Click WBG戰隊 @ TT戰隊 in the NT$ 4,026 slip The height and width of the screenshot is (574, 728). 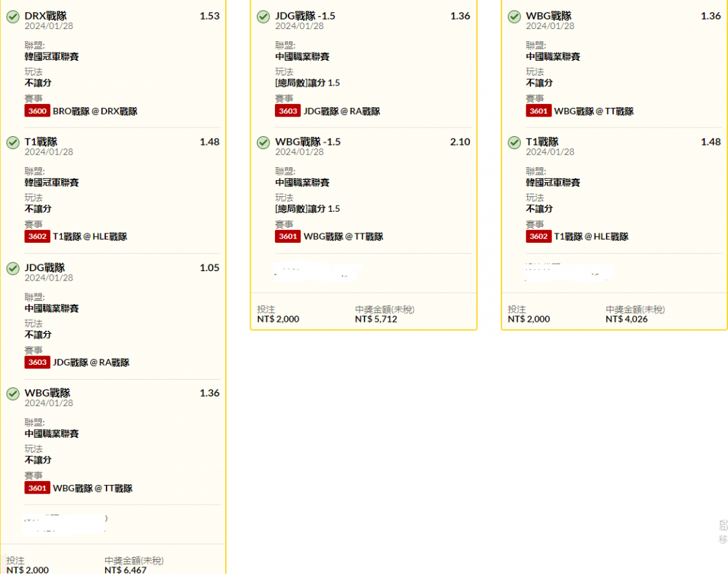(x=595, y=111)
